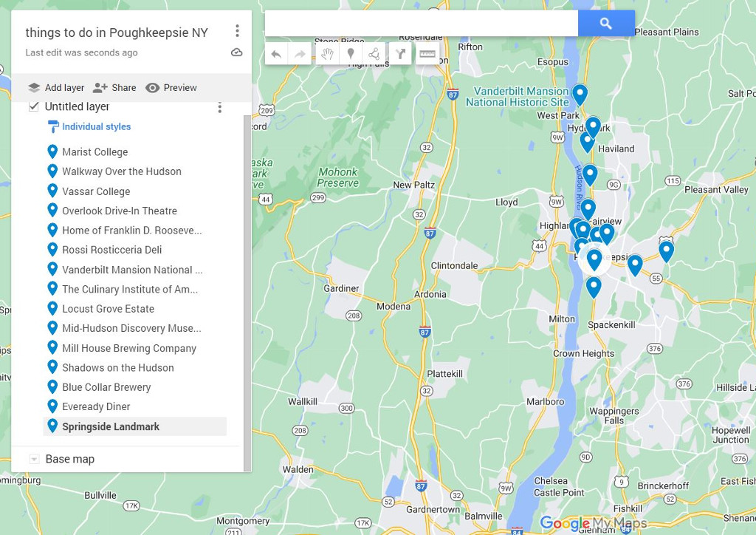Viewport: 756px width, 535px height.
Task: Click the Undo arrow tool
Action: coord(276,53)
